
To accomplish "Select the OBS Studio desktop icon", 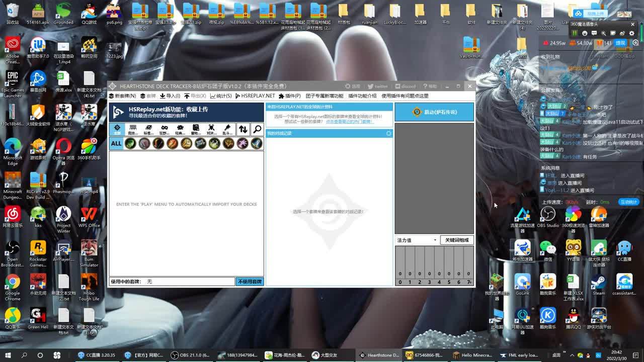I will [548, 217].
